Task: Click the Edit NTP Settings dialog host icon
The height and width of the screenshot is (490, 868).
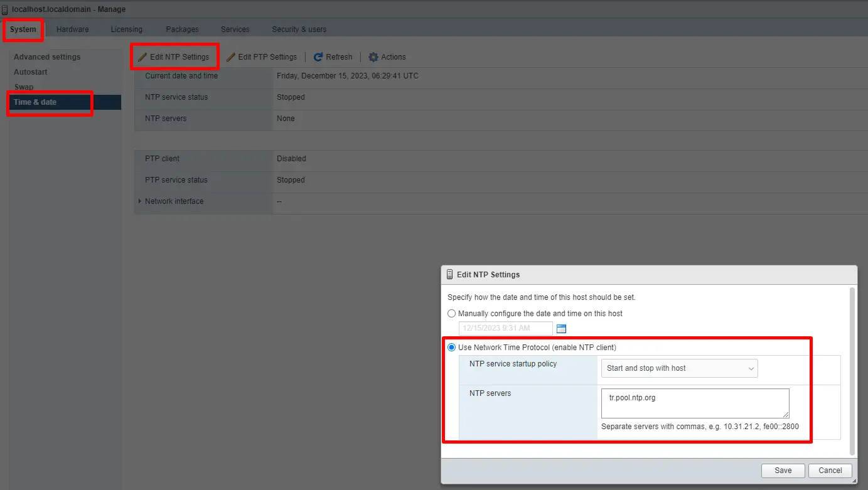Action: point(449,275)
